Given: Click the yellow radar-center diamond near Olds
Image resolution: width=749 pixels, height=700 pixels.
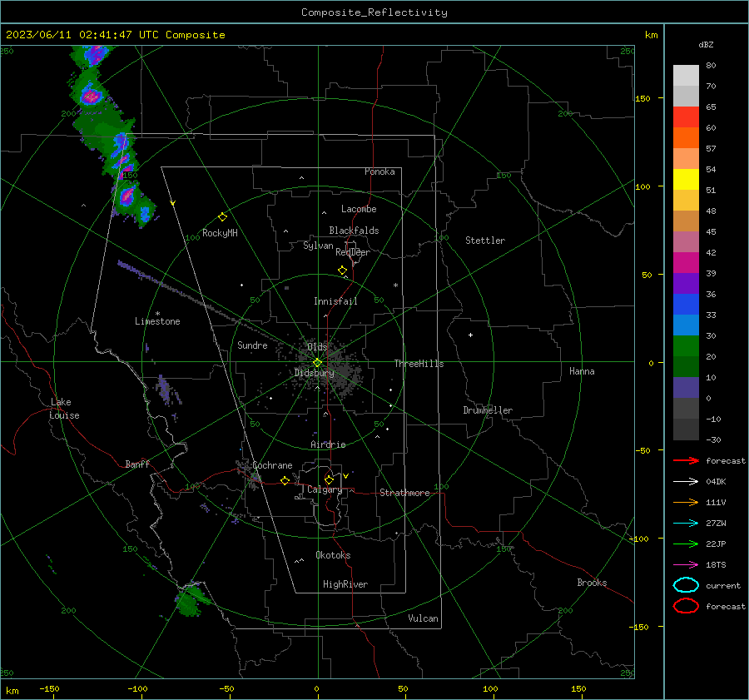Looking at the screenshot, I should [x=318, y=363].
